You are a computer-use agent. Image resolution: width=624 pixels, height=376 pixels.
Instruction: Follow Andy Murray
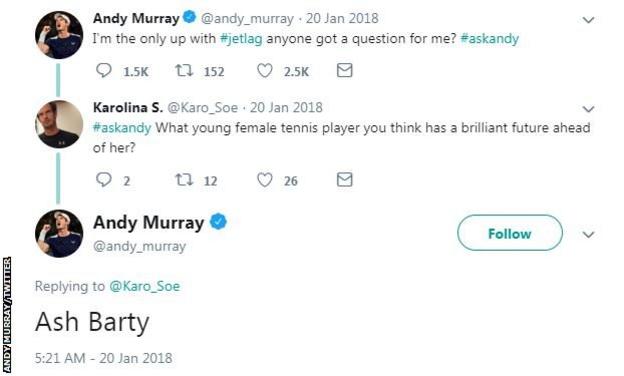(510, 233)
